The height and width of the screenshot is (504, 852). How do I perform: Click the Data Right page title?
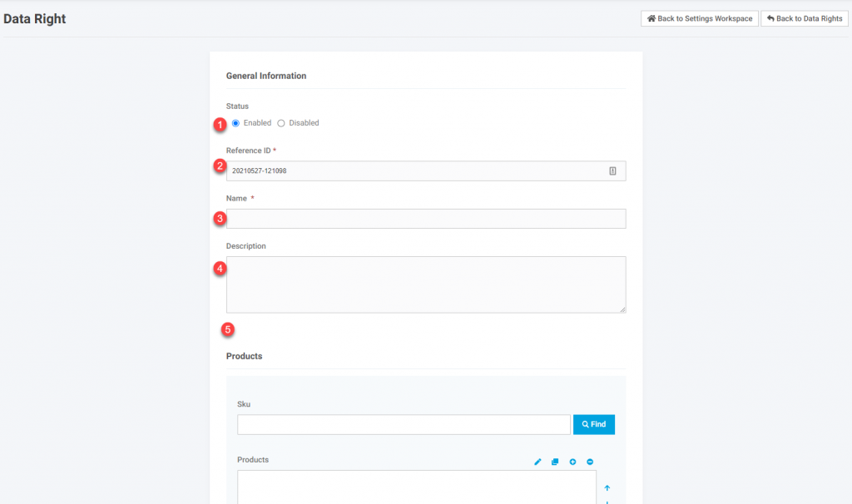pyautogui.click(x=35, y=19)
